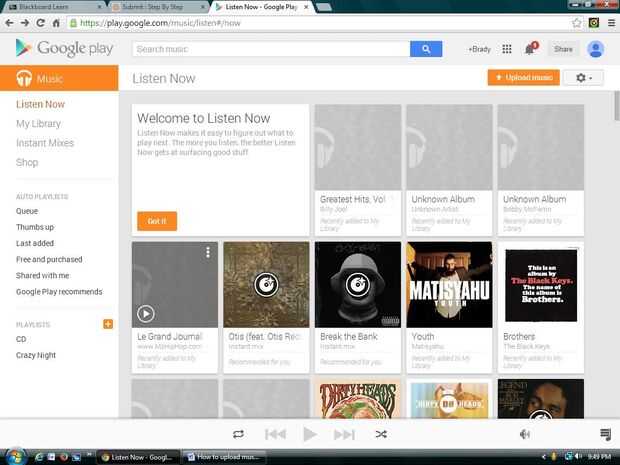This screenshot has height=465, width=620.
Task: Open the CD playlist
Action: 21,339
